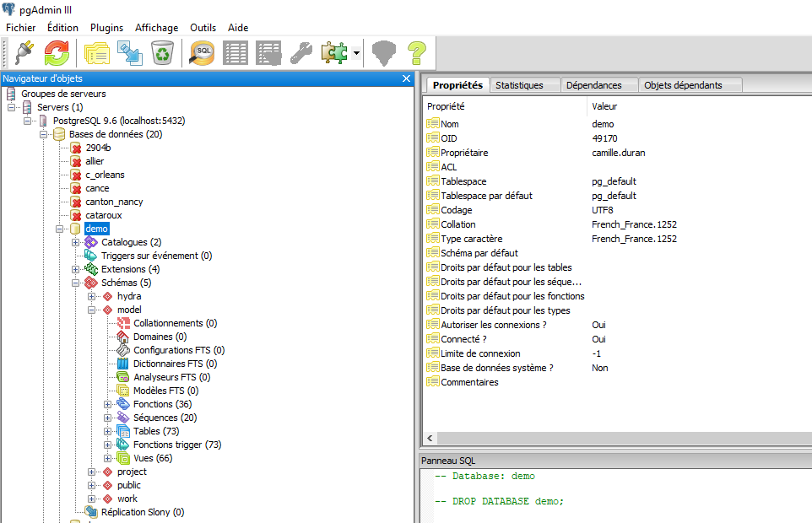Expand the Tables (73) node
Image resolution: width=812 pixels, height=523 pixels.
[108, 431]
